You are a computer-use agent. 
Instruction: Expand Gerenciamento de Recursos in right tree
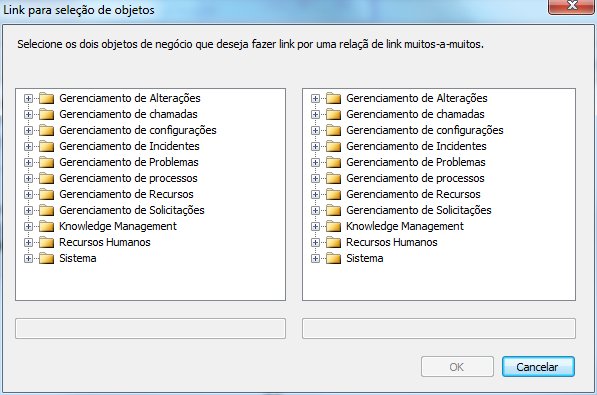315,194
